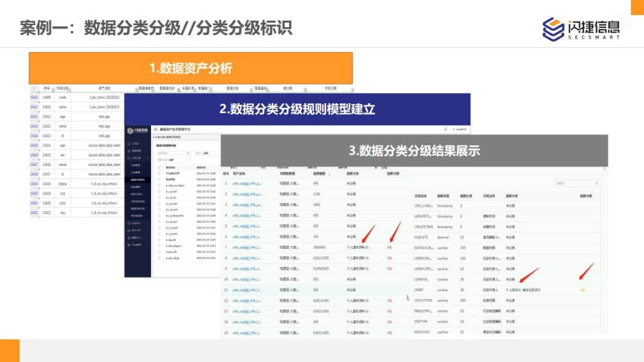This screenshot has height=362, width=644.
Task: Click the red level tag in result row 7
Action: point(389,248)
